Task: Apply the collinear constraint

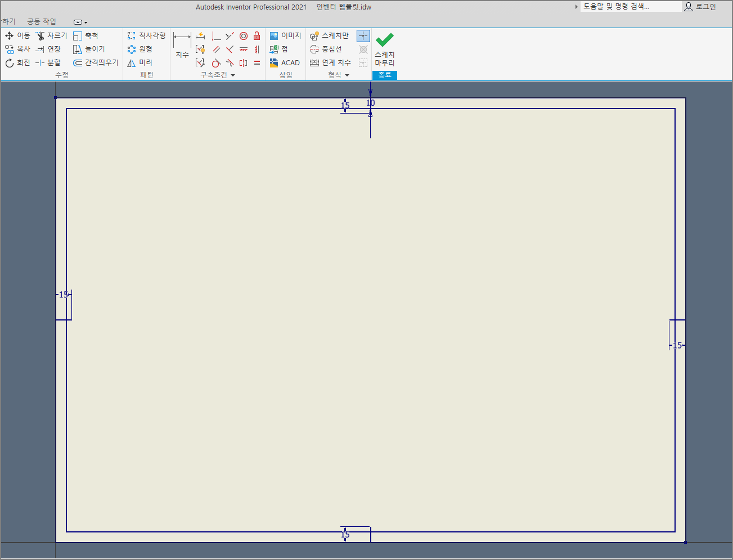Action: pyautogui.click(x=230, y=36)
